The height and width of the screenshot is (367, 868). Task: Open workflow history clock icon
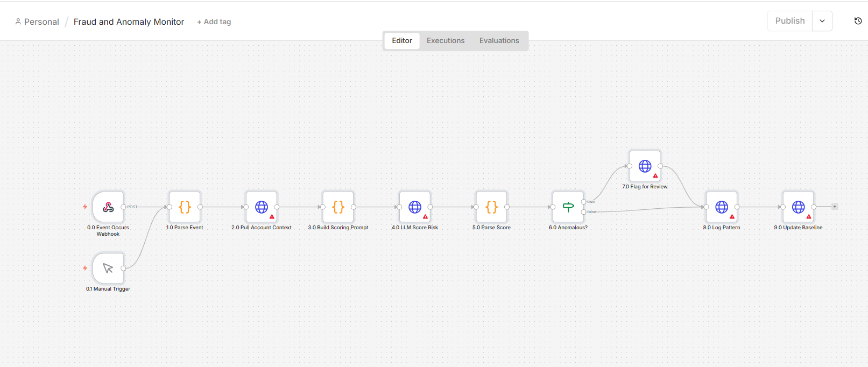coord(858,21)
